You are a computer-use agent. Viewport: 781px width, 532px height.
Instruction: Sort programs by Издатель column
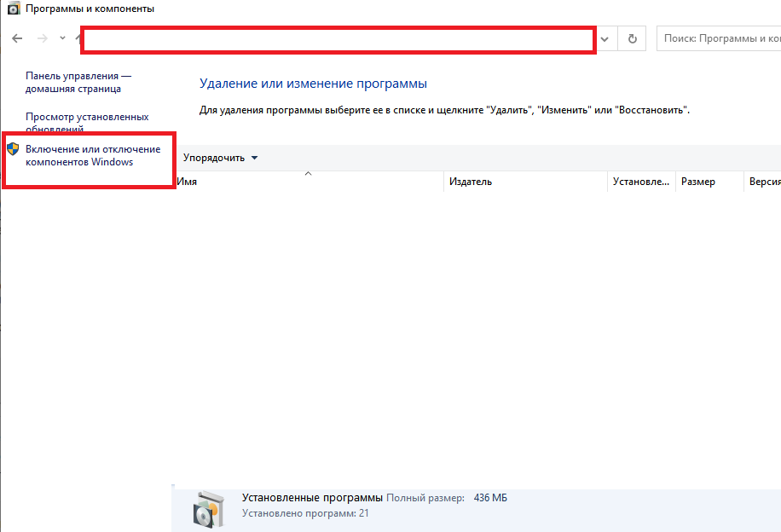[x=526, y=182]
